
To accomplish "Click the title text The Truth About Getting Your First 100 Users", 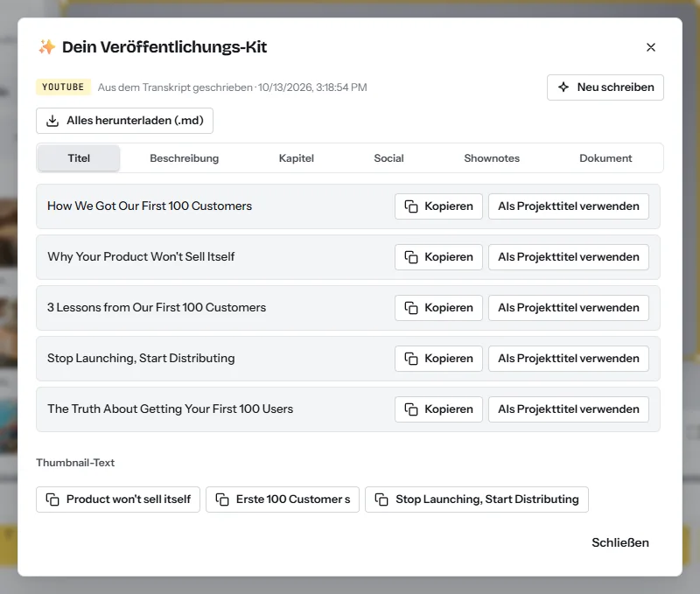I will point(170,409).
